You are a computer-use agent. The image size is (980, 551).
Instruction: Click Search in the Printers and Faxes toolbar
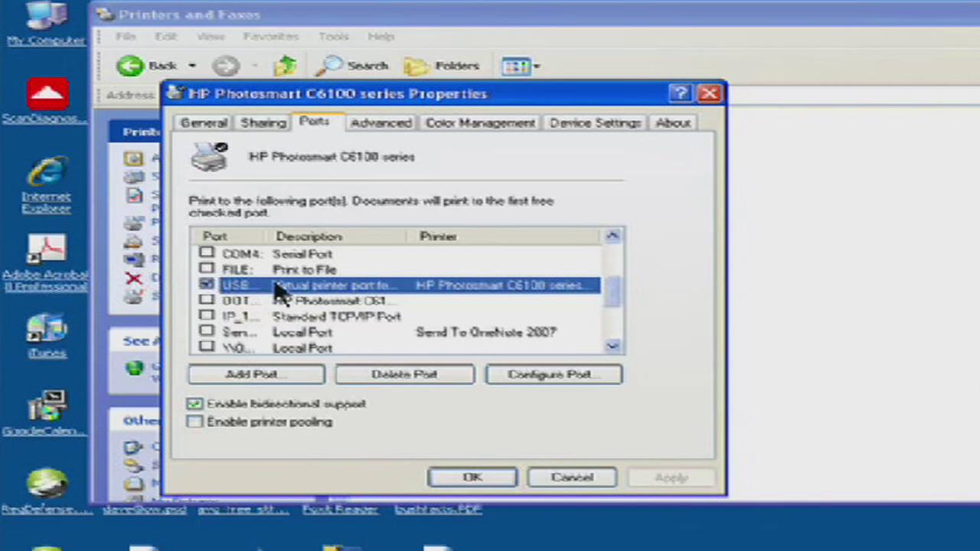353,66
